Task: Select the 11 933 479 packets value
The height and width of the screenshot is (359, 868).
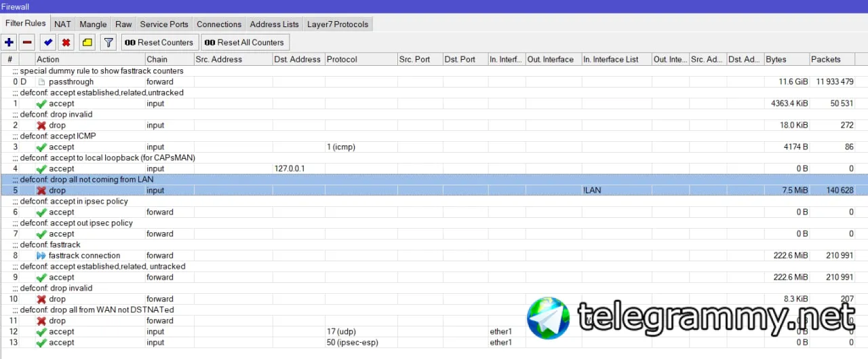Action: coord(834,81)
